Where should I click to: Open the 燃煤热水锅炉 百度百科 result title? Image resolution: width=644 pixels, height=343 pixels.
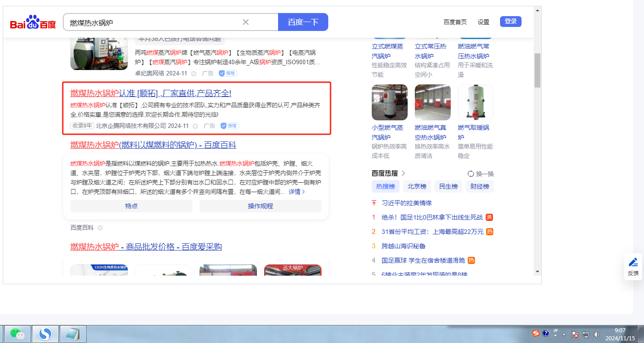coord(153,145)
